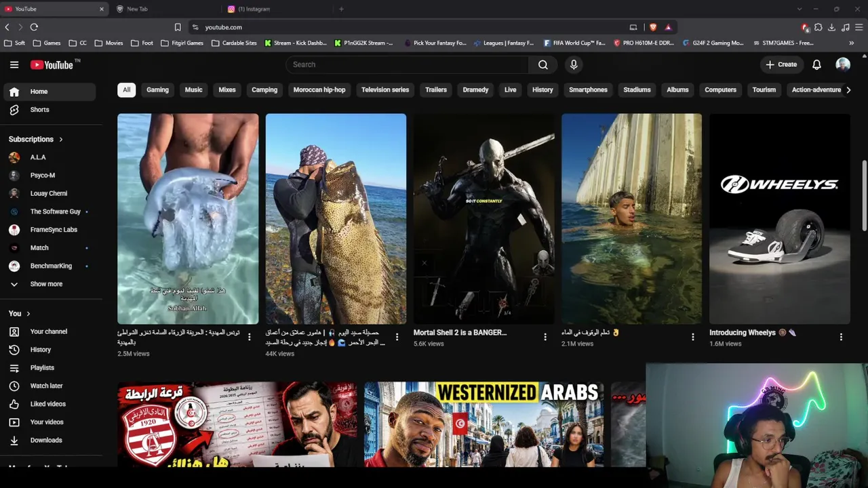Image resolution: width=868 pixels, height=488 pixels.
Task: Open Shorts in the sidebar
Action: pos(49,110)
